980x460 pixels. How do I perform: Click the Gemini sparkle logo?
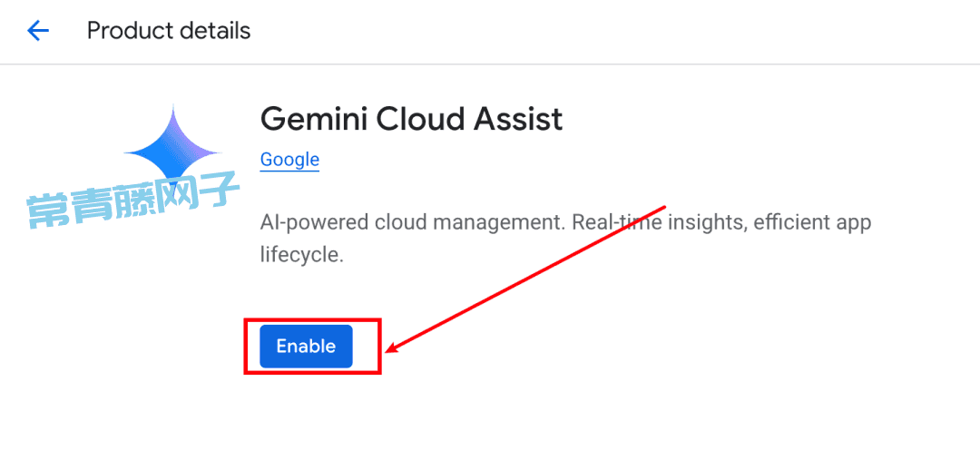point(172,150)
